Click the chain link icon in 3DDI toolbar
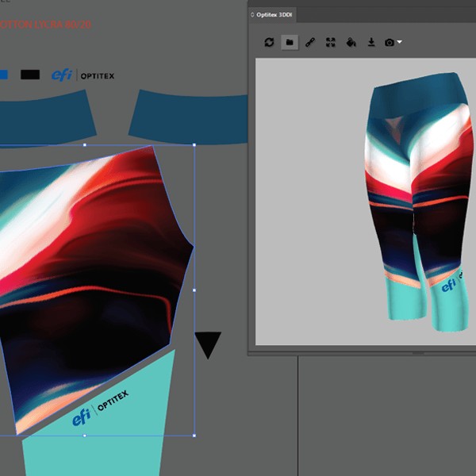The height and width of the screenshot is (476, 476). point(310,42)
